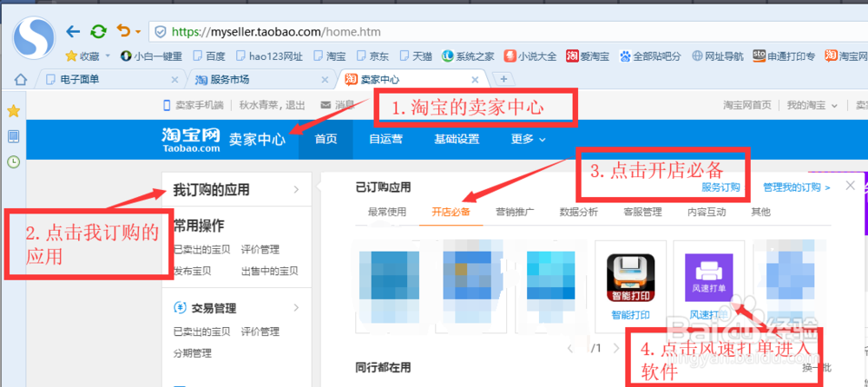Open a new tab with plus button
The width and height of the screenshot is (868, 387).
pos(503,80)
